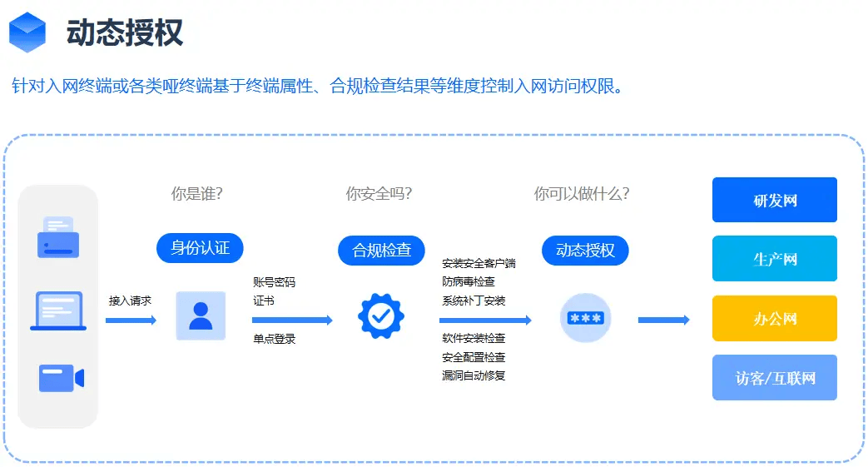Choose the yellow 办公网 block

[774, 319]
